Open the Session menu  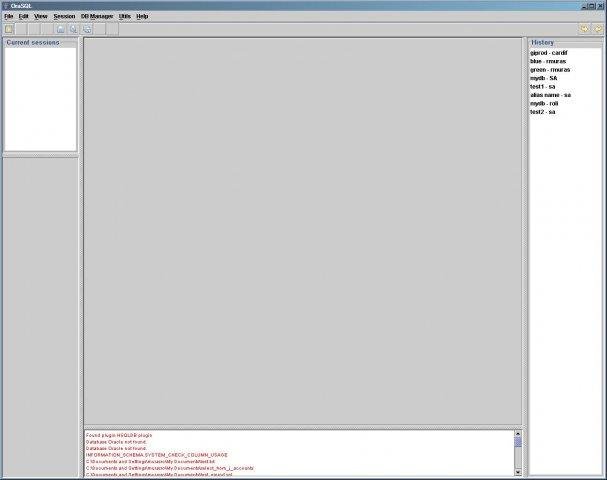[x=64, y=16]
